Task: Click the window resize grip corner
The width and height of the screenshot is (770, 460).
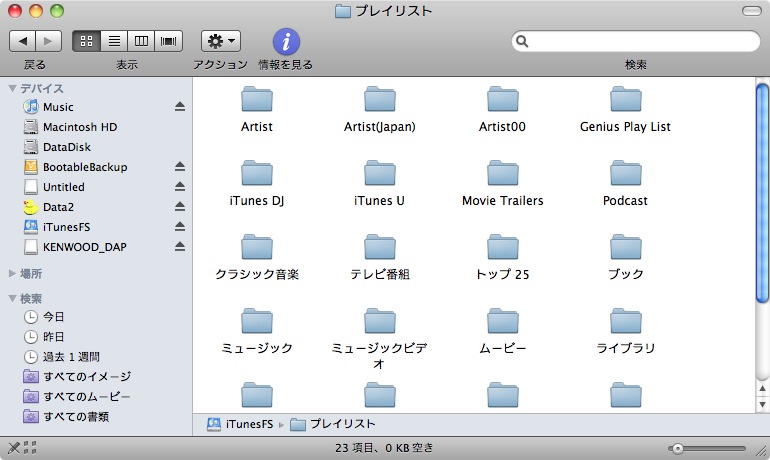Action: pyautogui.click(x=762, y=452)
